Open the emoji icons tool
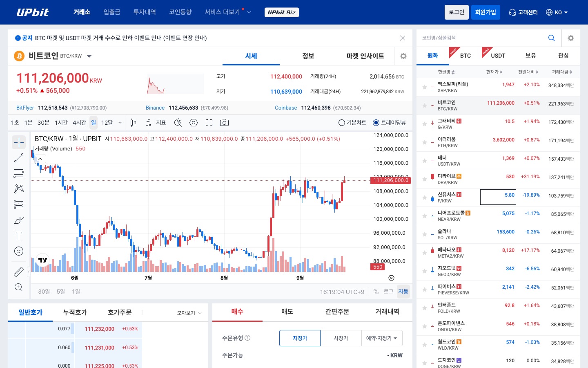 (x=19, y=251)
